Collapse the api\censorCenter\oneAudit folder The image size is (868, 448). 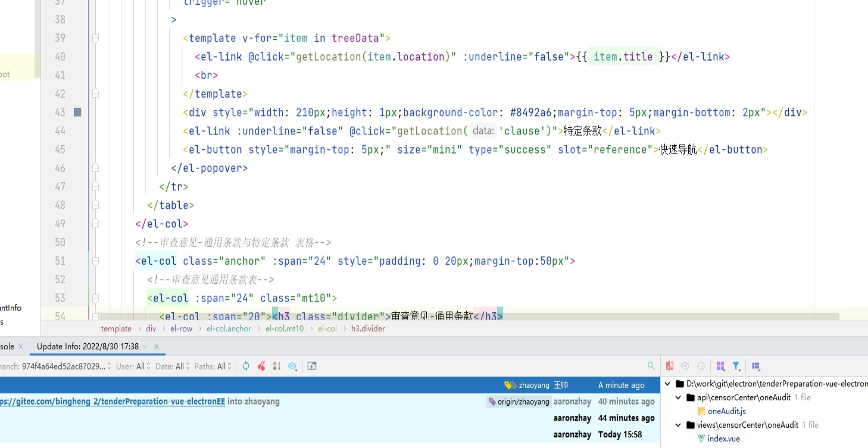(679, 397)
